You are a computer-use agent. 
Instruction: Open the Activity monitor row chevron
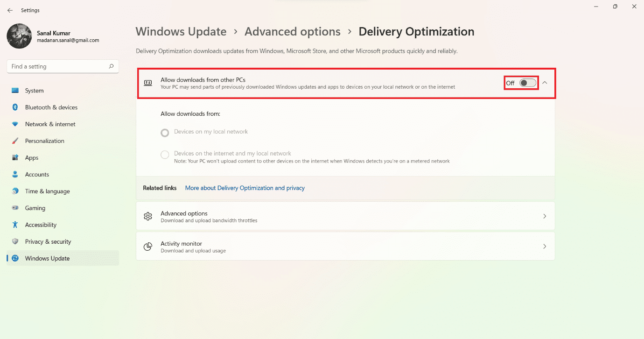(544, 246)
